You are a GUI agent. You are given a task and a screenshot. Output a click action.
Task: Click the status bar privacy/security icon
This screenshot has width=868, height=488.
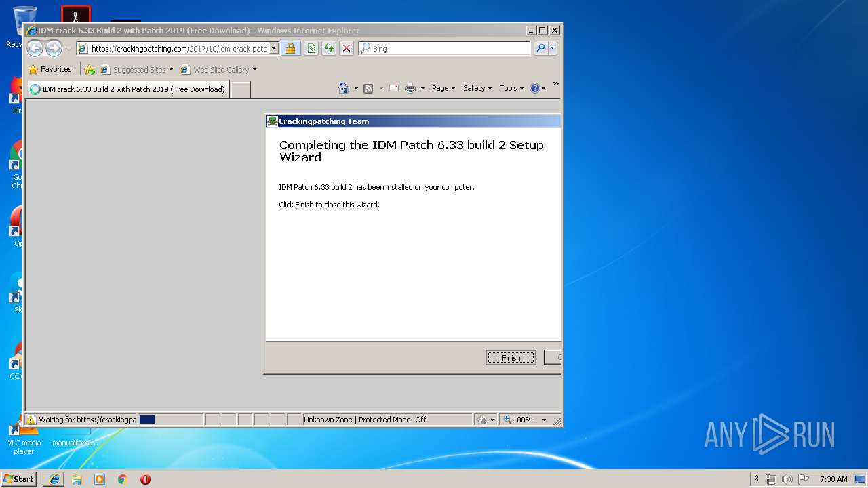point(481,420)
